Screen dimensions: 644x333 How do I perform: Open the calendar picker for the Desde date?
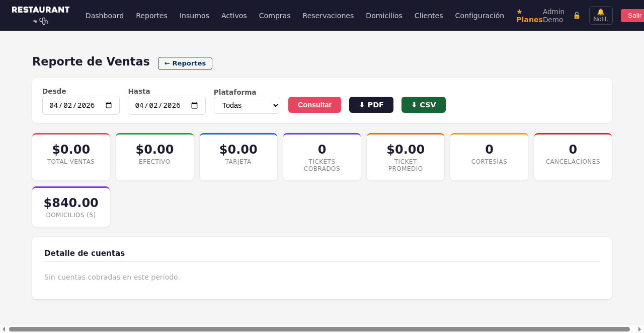click(109, 105)
